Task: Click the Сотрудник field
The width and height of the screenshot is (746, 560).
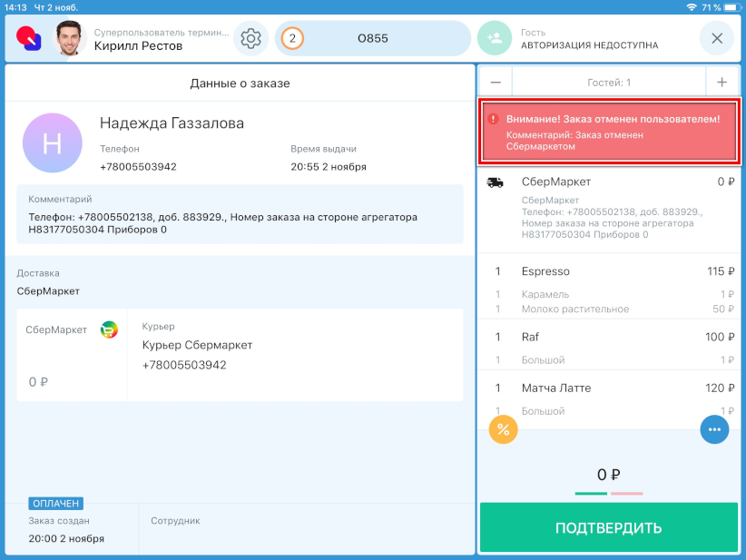Action: tap(175, 521)
